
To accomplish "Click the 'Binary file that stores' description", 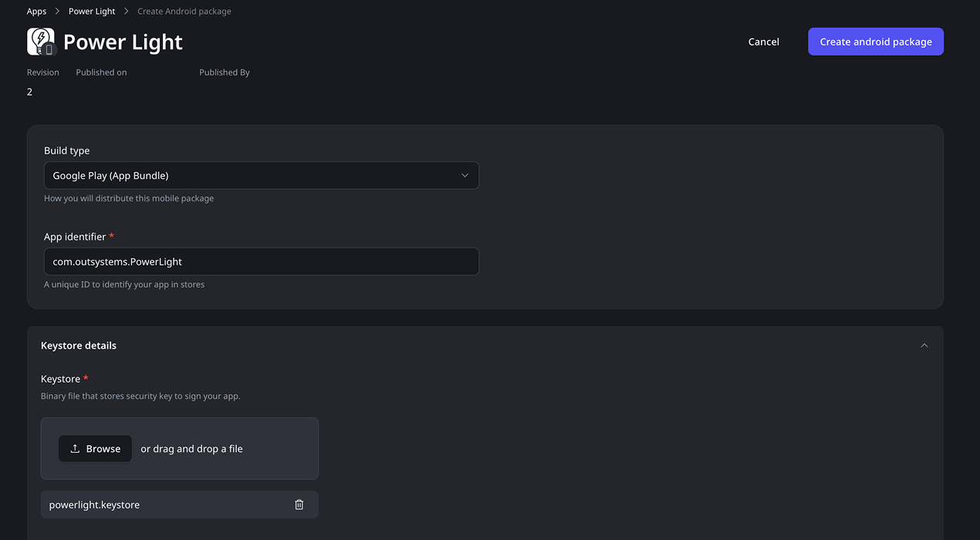I will pyautogui.click(x=140, y=397).
